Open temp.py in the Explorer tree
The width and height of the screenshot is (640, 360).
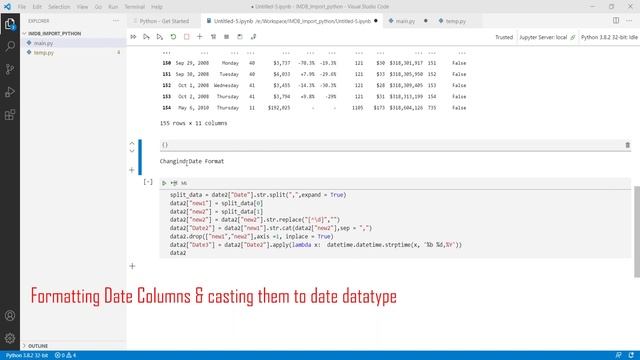tap(44, 53)
